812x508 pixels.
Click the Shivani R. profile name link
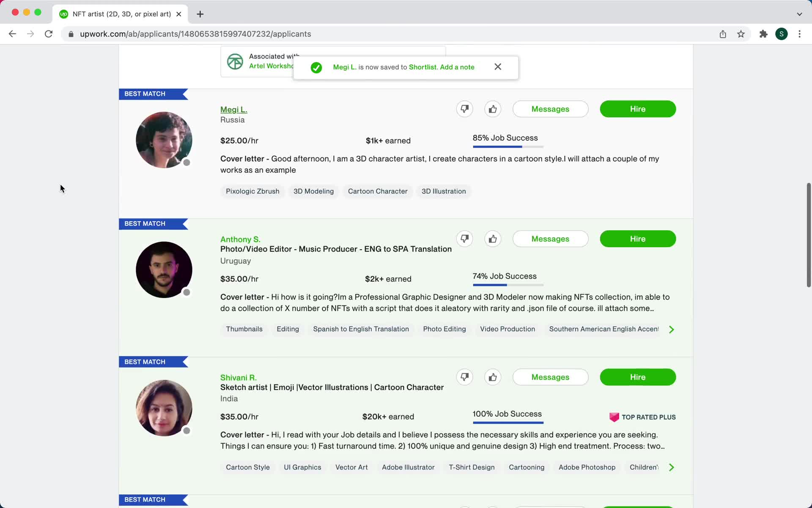coord(239,377)
